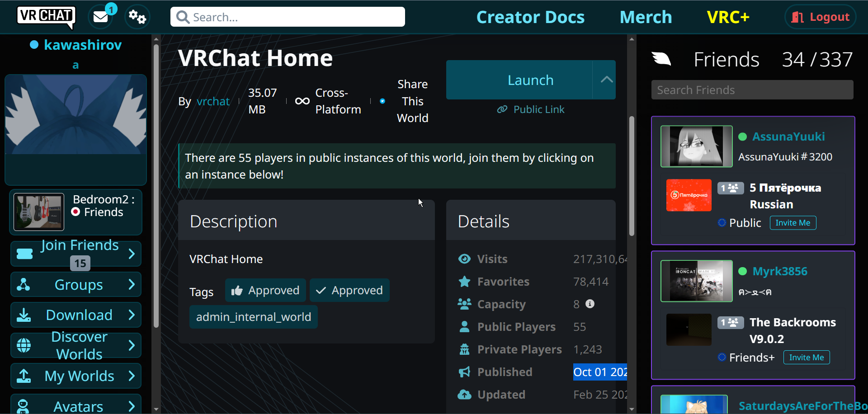The image size is (868, 414).
Task: Click the Capacity info circle icon
Action: (x=590, y=304)
